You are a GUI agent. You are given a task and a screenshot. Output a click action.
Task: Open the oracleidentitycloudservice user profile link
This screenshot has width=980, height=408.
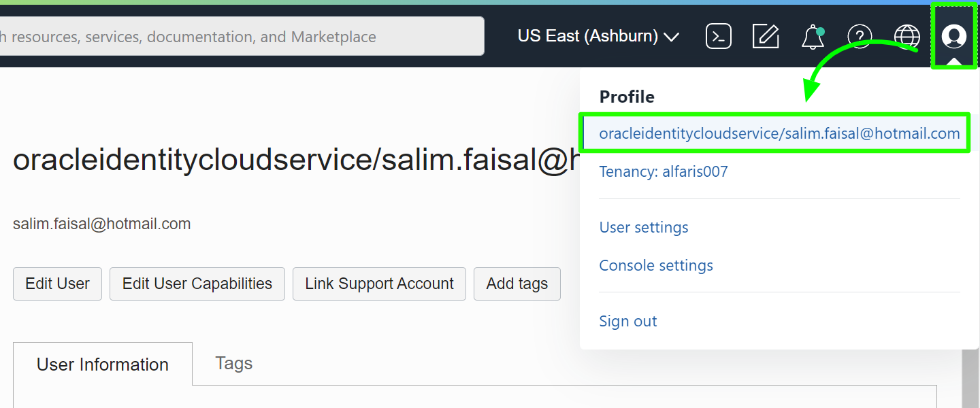pos(779,134)
